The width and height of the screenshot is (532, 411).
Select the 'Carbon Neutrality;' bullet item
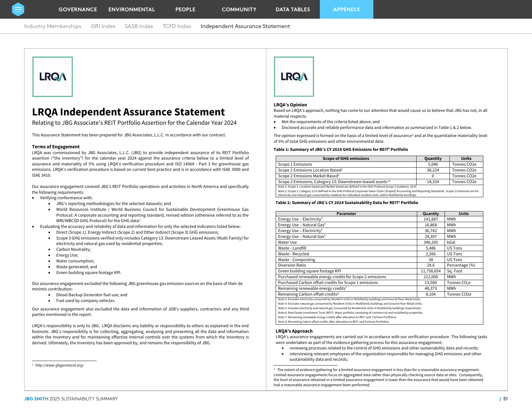coord(74,250)
